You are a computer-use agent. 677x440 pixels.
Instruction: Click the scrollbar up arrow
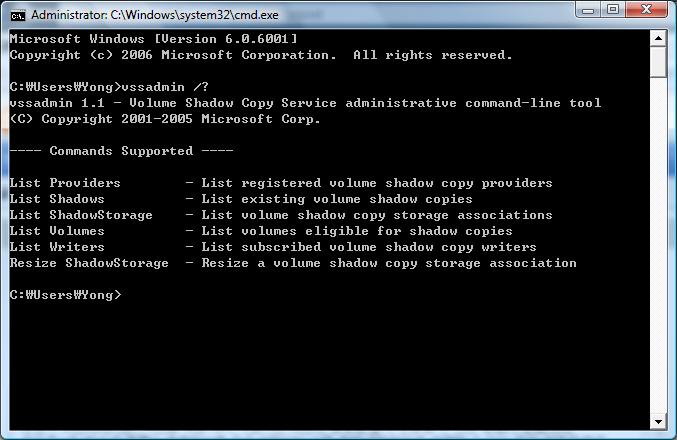(658, 38)
